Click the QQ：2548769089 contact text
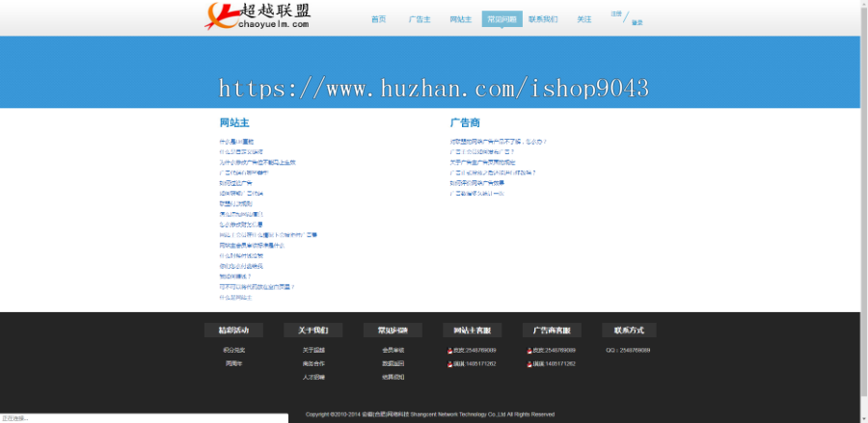 click(628, 351)
